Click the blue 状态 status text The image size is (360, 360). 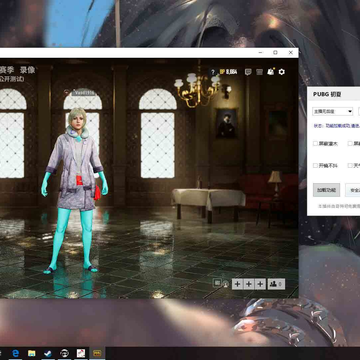[336, 126]
